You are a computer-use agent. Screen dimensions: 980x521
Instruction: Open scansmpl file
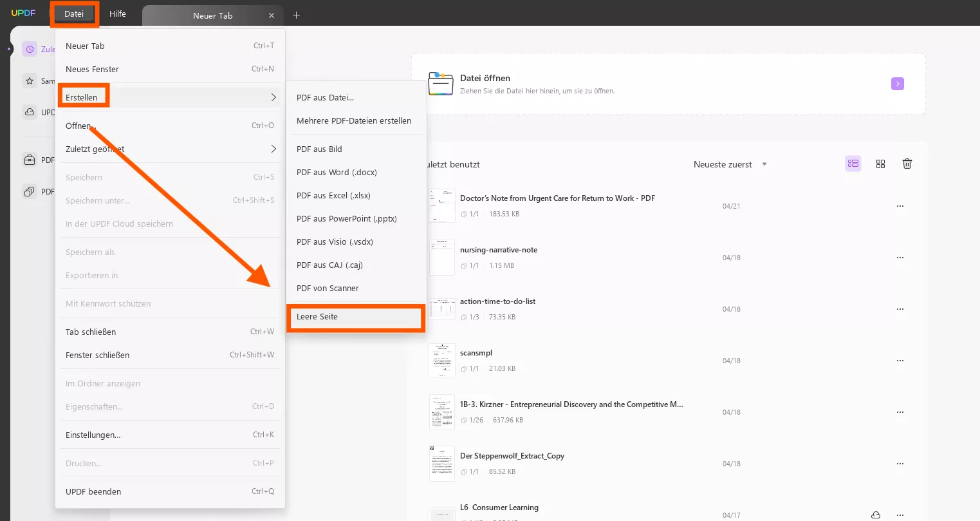pos(476,353)
